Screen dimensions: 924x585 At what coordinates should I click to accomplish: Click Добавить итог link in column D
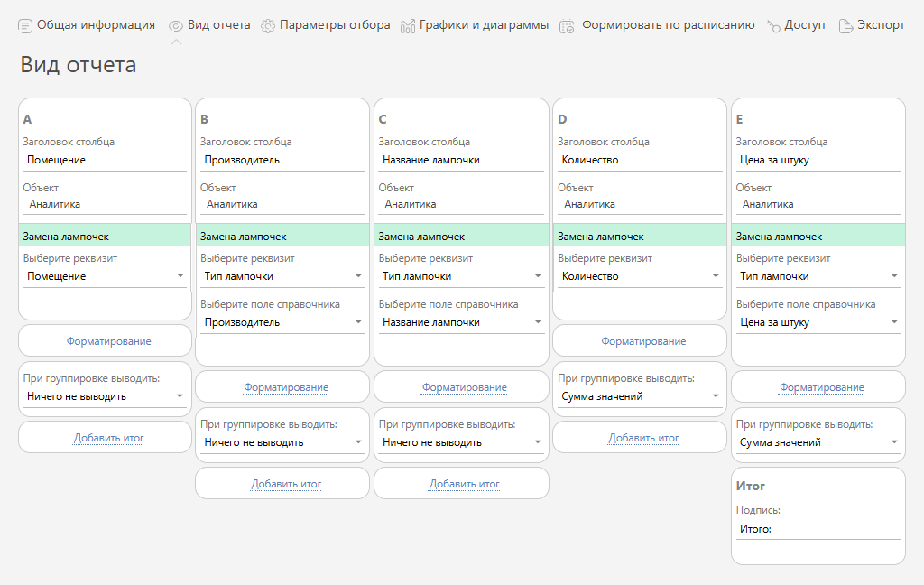(x=643, y=438)
